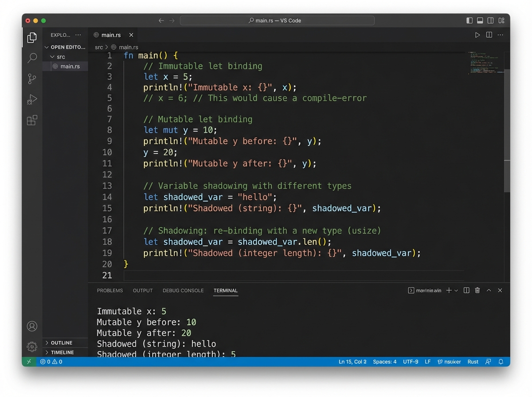Screen dimensions: 532x397
Task: Kill the terminal with the trash icon
Action: click(x=477, y=290)
